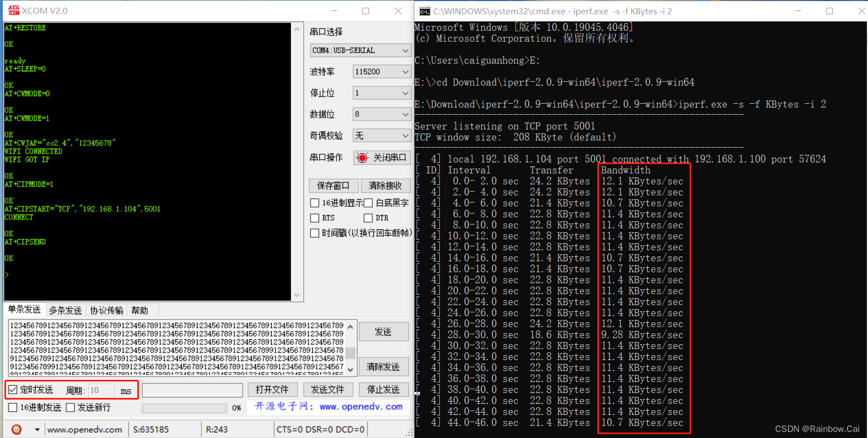Click the Bandwidth column header in cmd window
868x438 pixels.
click(x=626, y=170)
